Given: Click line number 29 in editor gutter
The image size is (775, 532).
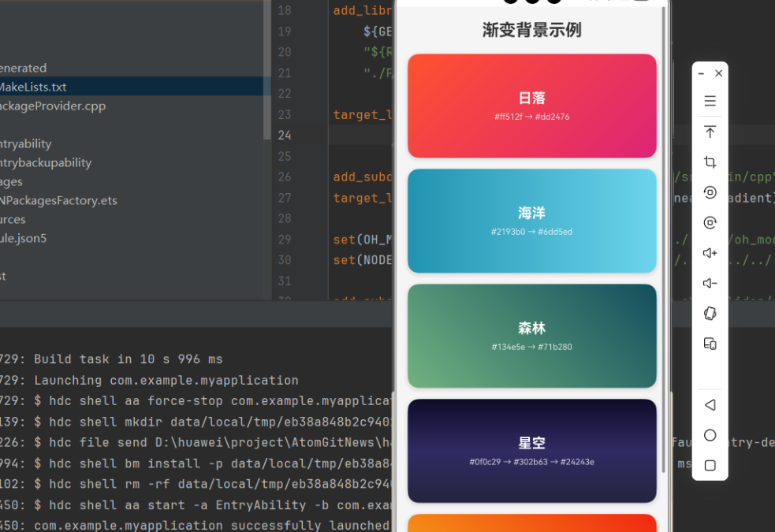Looking at the screenshot, I should click(x=285, y=240).
